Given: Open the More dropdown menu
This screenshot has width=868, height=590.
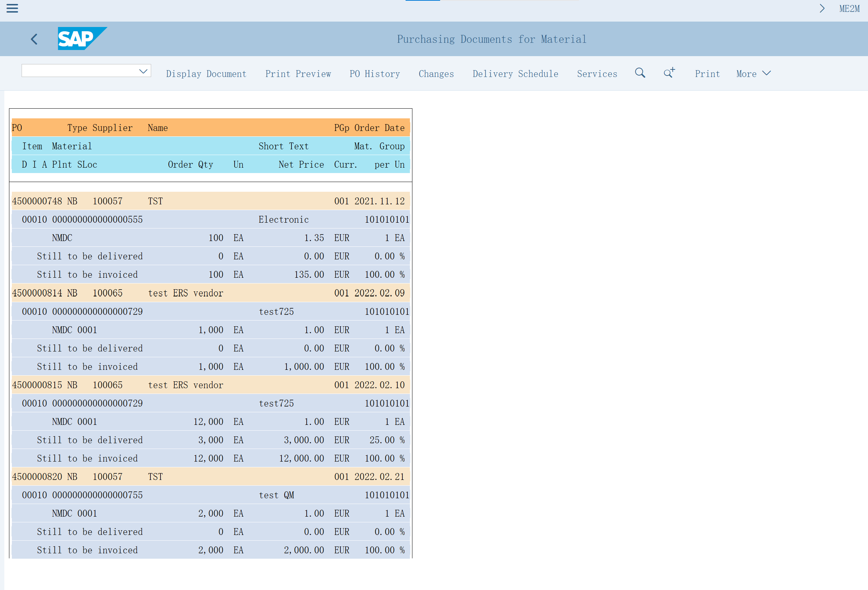Looking at the screenshot, I should pos(752,74).
